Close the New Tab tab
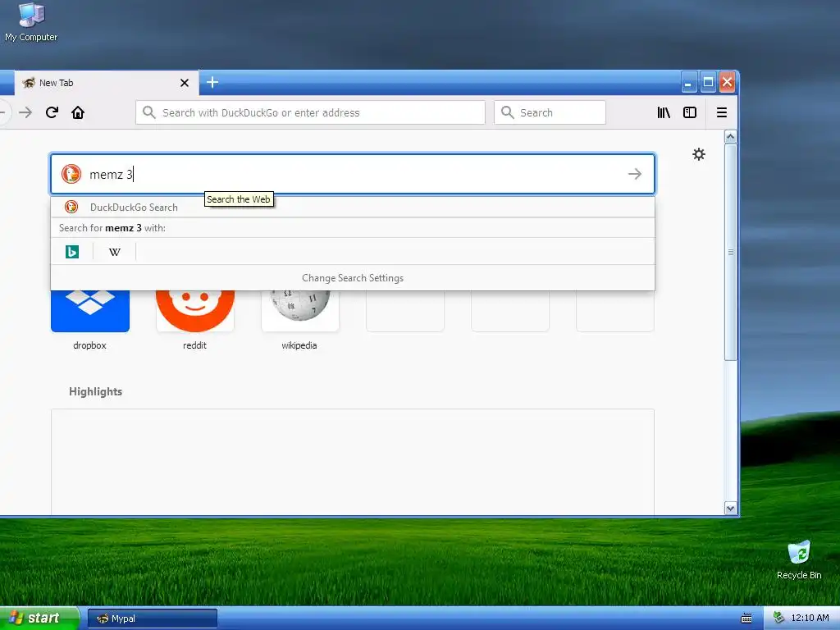The image size is (840, 630). tap(185, 83)
